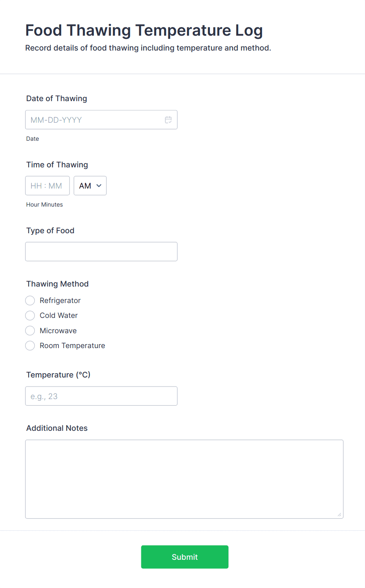365x588 pixels.
Task: Click the Thawing Method section label
Action: tap(57, 283)
